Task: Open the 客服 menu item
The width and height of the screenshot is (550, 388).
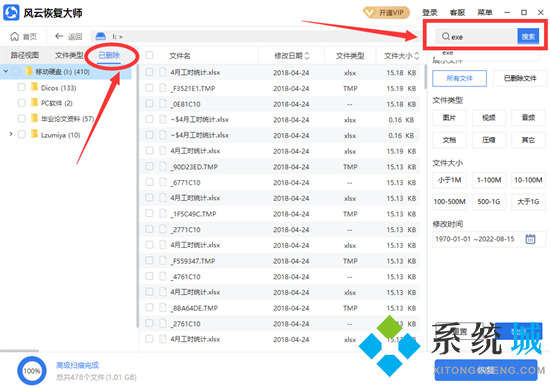Action: pyautogui.click(x=457, y=13)
